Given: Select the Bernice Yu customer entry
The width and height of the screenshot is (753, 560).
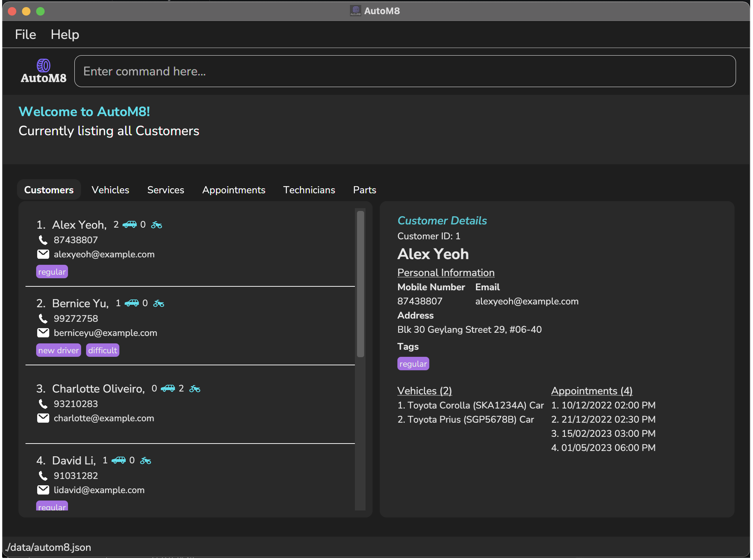Looking at the screenshot, I should (x=190, y=326).
